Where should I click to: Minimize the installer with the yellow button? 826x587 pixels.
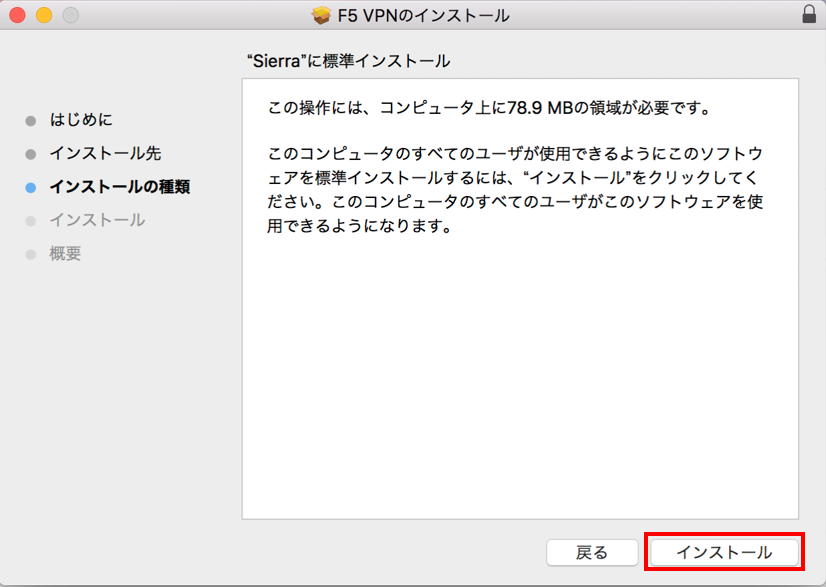coord(44,15)
